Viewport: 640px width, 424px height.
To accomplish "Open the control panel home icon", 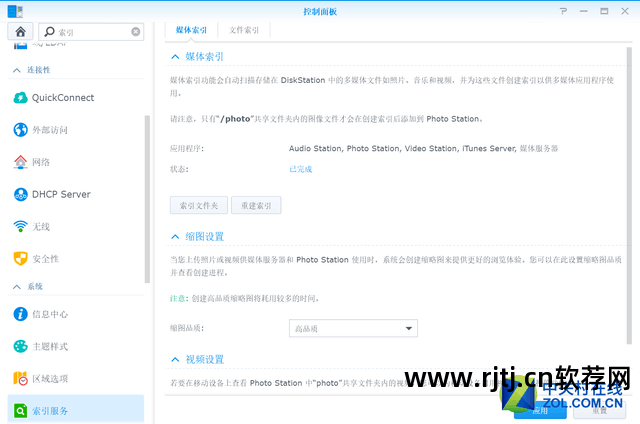I will click(20, 31).
